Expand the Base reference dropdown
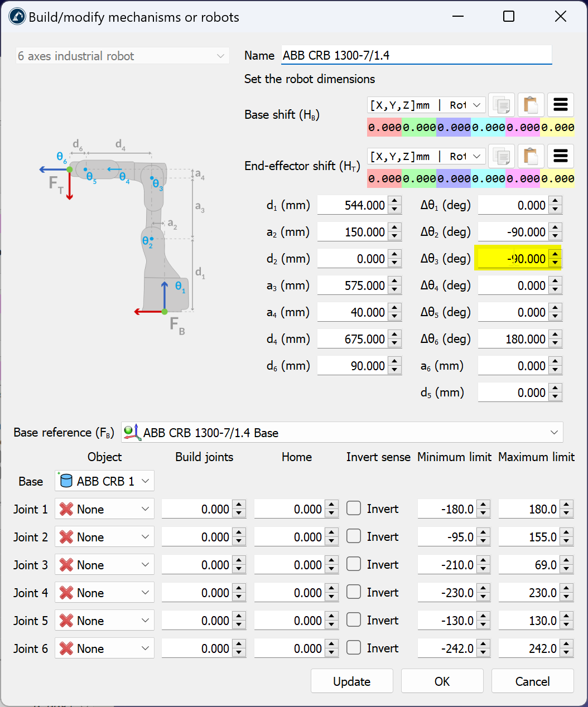The width and height of the screenshot is (588, 707). pyautogui.click(x=553, y=433)
